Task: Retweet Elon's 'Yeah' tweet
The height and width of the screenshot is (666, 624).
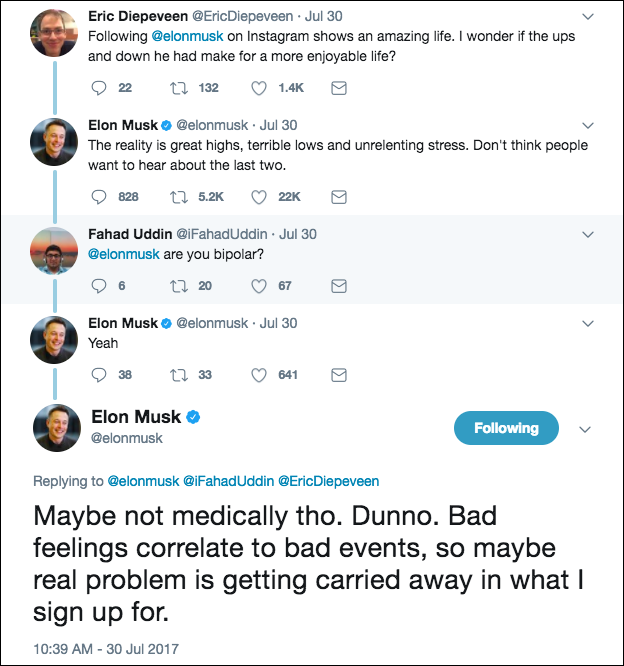Action: pos(179,375)
